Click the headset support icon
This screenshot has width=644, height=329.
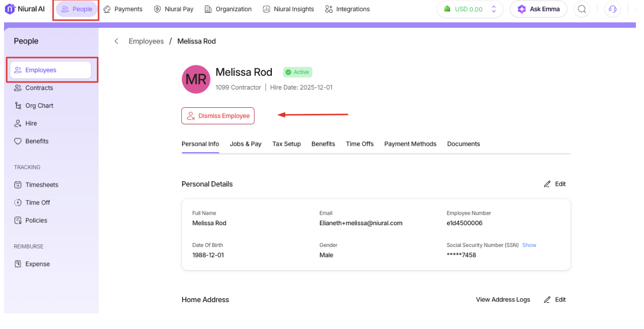coord(613,9)
